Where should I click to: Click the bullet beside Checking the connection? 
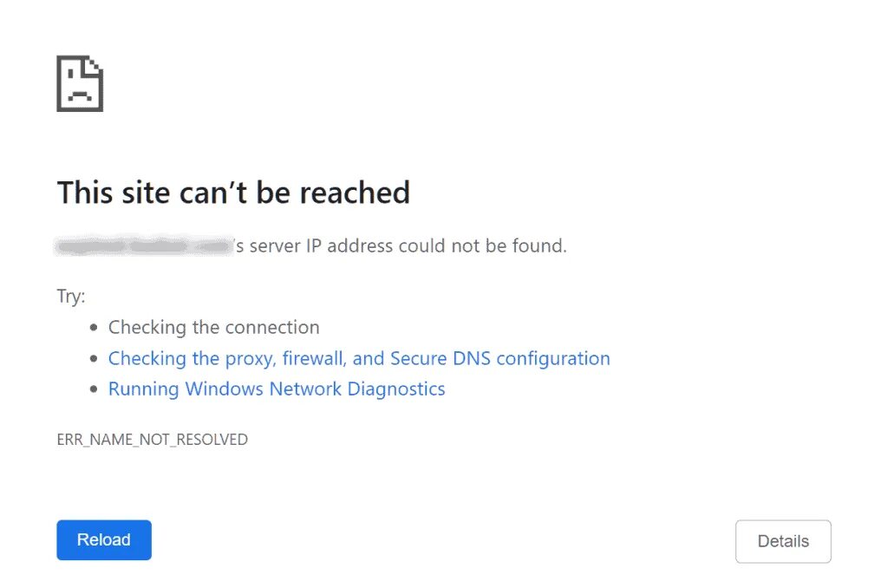(95, 329)
